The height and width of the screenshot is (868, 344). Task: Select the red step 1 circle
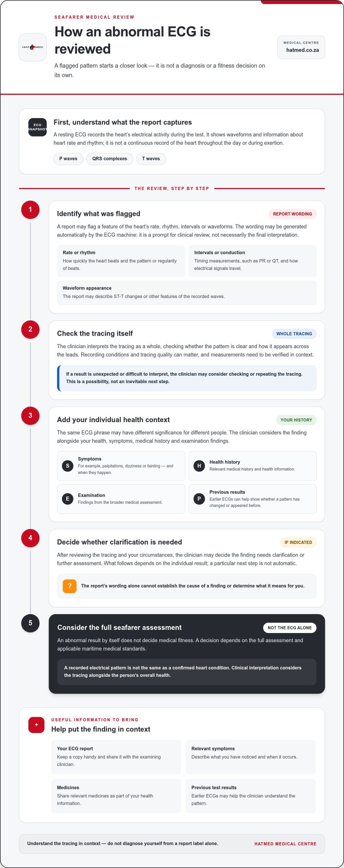pyautogui.click(x=30, y=210)
